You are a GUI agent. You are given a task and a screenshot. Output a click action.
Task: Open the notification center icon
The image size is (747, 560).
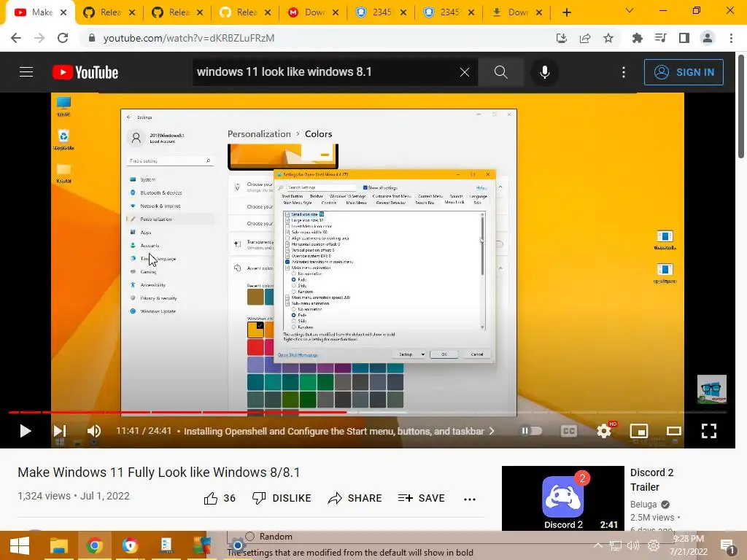pyautogui.click(x=727, y=546)
